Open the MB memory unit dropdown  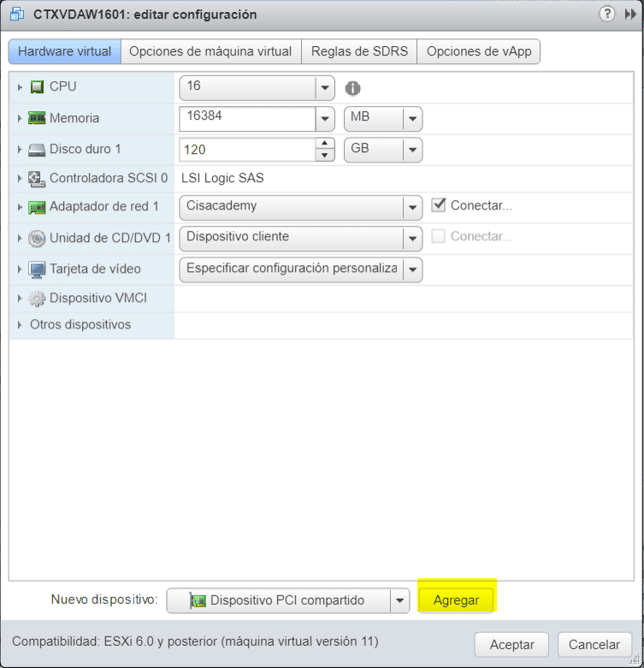(x=412, y=119)
